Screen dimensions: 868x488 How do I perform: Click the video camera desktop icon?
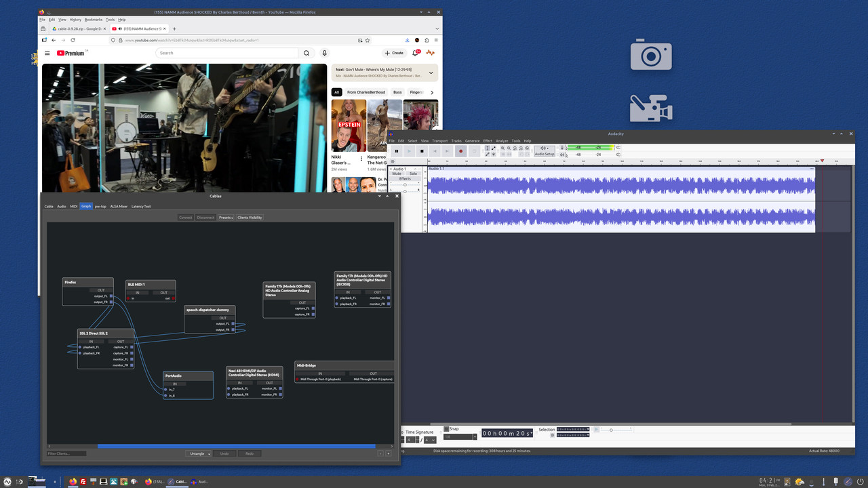click(x=651, y=108)
